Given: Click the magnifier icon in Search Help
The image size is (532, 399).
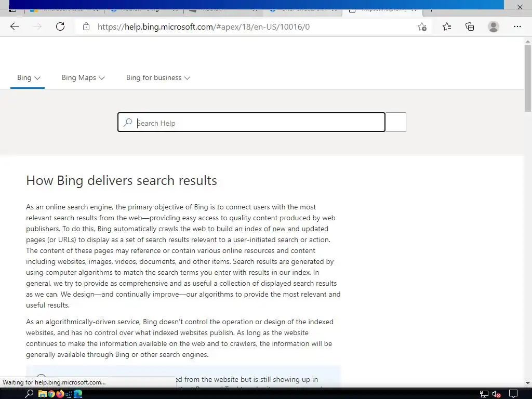Looking at the screenshot, I should 128,123.
